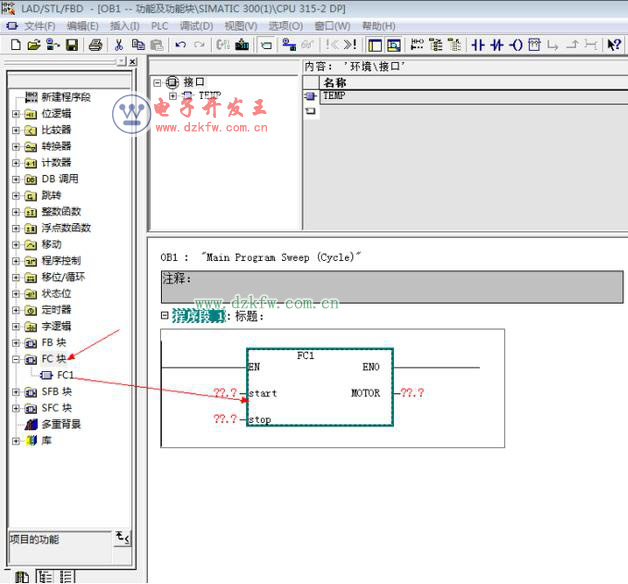Insert an empty box element
The height and width of the screenshot is (584, 628).
[x=534, y=45]
